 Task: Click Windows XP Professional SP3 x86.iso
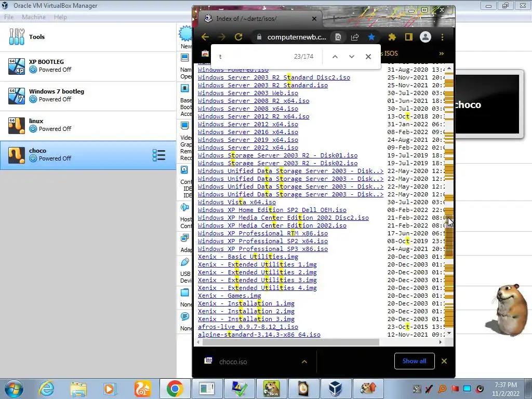pos(263,249)
